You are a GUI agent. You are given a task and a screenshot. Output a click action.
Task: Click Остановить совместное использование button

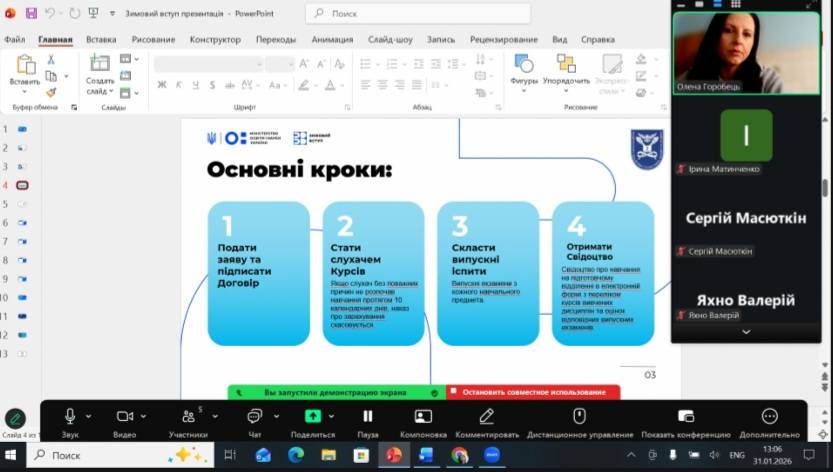[532, 392]
